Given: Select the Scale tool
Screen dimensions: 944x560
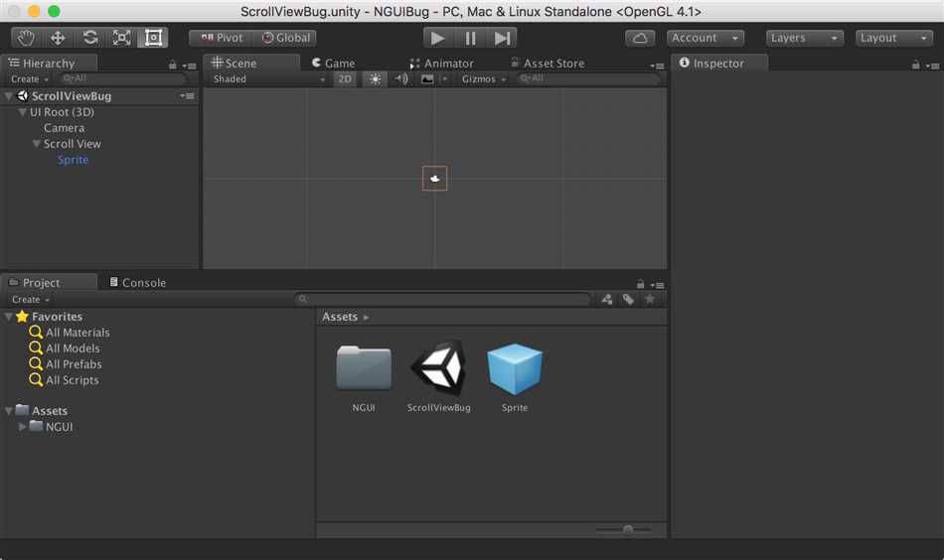Looking at the screenshot, I should click(121, 38).
